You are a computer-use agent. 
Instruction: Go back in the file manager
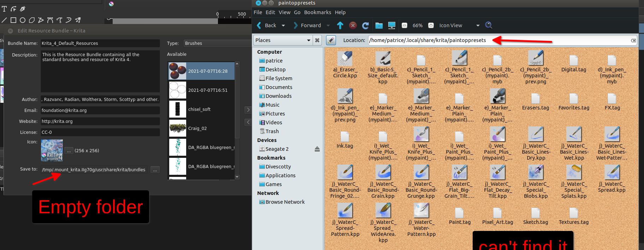(x=266, y=25)
